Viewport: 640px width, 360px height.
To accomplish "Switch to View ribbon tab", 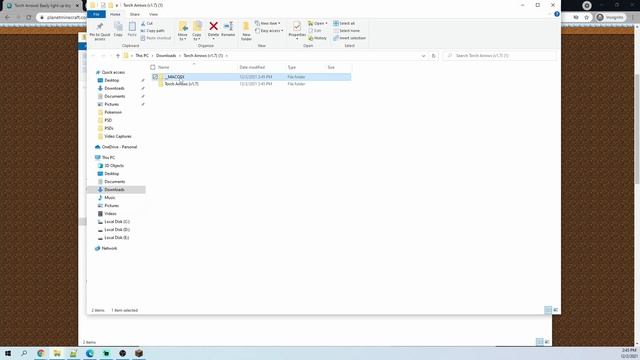I will pos(153,14).
